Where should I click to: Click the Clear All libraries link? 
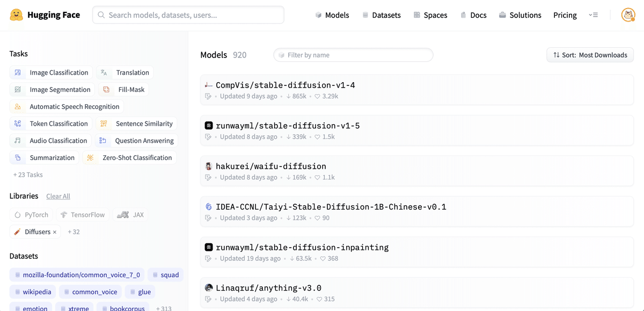click(x=58, y=197)
